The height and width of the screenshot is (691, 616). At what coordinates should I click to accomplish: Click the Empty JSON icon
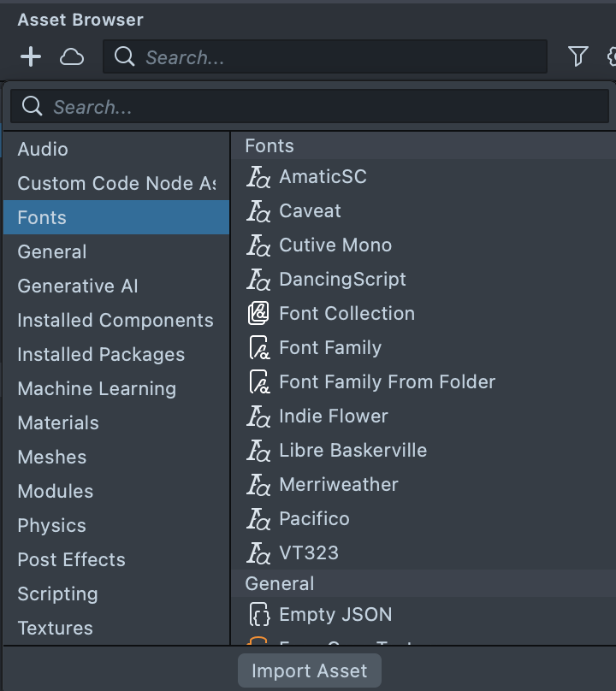[x=258, y=615]
